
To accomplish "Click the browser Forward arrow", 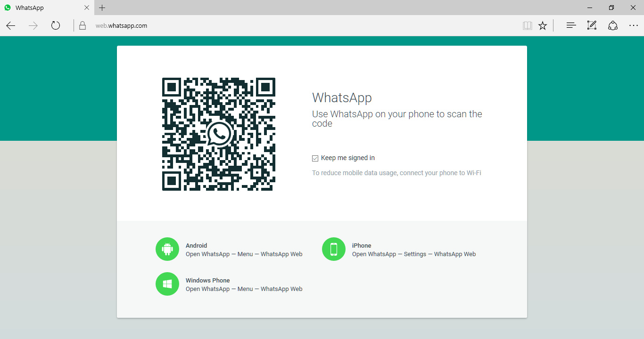I will (x=33, y=26).
